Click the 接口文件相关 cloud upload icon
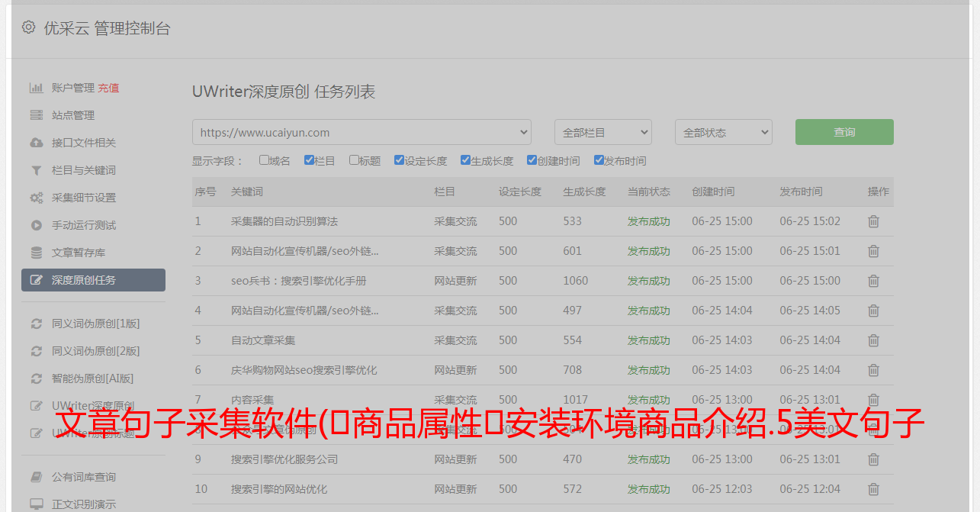The height and width of the screenshot is (512, 980). 36,143
